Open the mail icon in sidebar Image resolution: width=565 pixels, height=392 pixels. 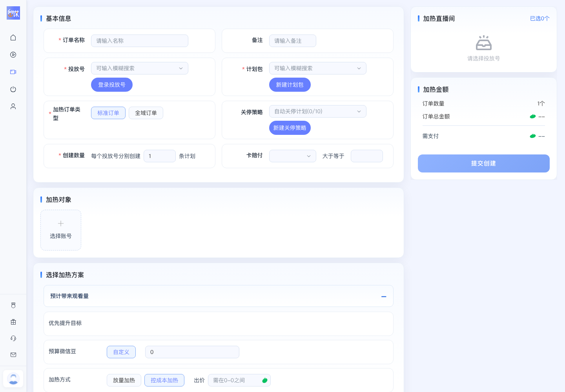tap(13, 355)
